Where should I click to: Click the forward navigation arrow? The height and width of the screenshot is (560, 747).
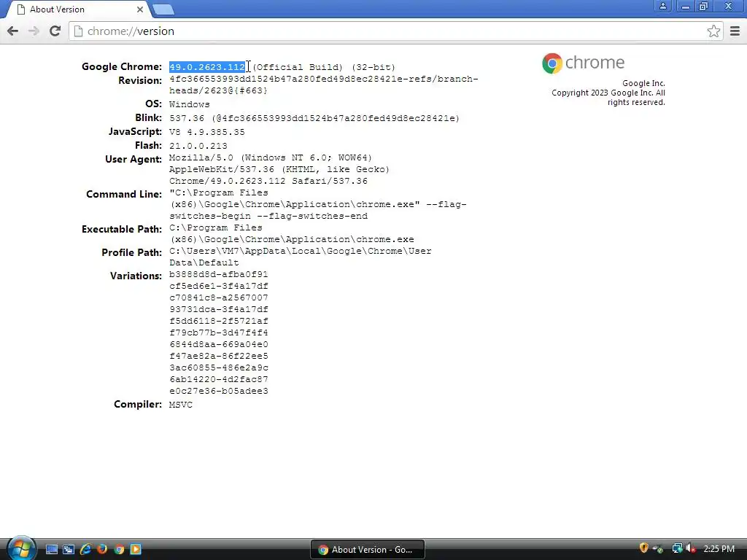(x=34, y=31)
